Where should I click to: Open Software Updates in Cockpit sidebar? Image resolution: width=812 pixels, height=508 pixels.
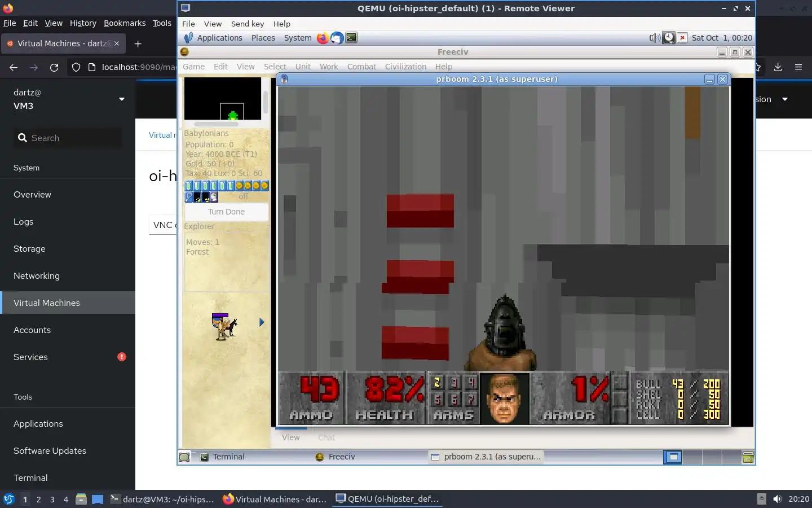68,450
